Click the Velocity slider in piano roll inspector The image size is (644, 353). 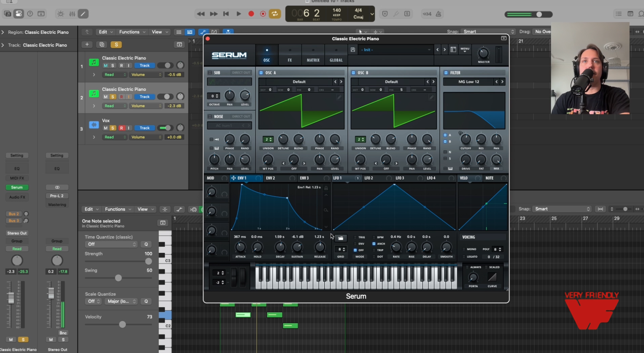(x=119, y=325)
